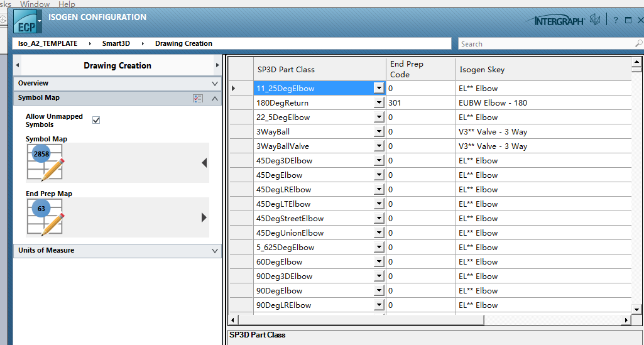Go to previous panel with left arrow
The image size is (644, 345).
[x=17, y=65]
